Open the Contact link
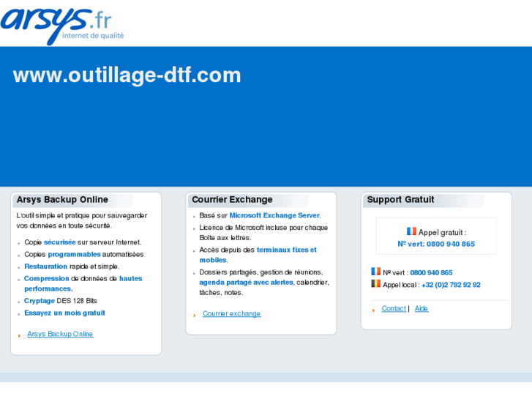 [394, 308]
